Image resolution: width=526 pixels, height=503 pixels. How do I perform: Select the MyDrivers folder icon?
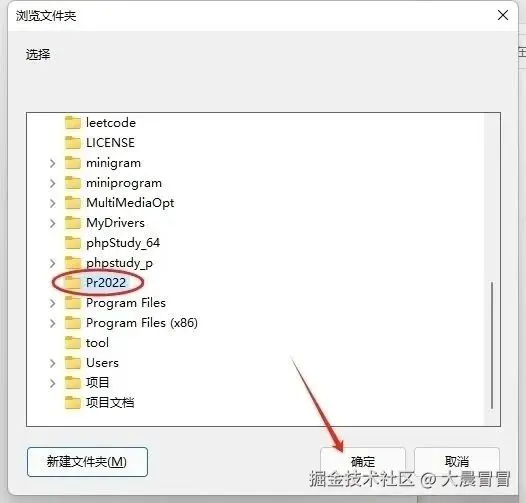click(x=72, y=223)
